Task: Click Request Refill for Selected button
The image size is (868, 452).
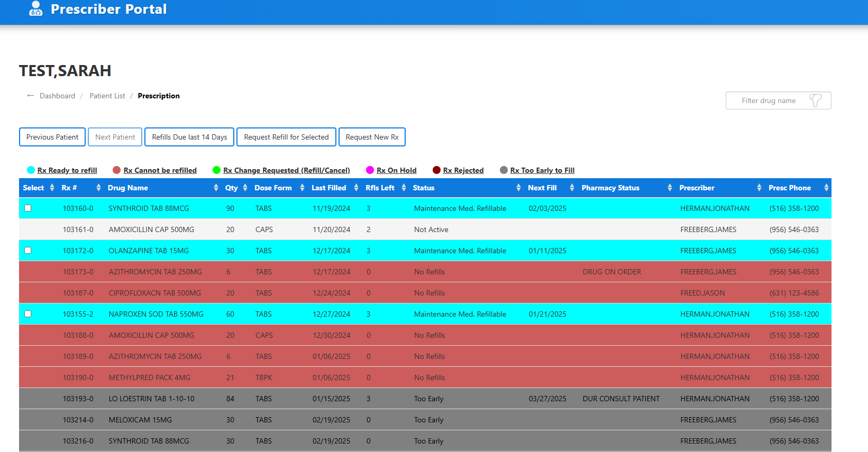Action: tap(286, 137)
